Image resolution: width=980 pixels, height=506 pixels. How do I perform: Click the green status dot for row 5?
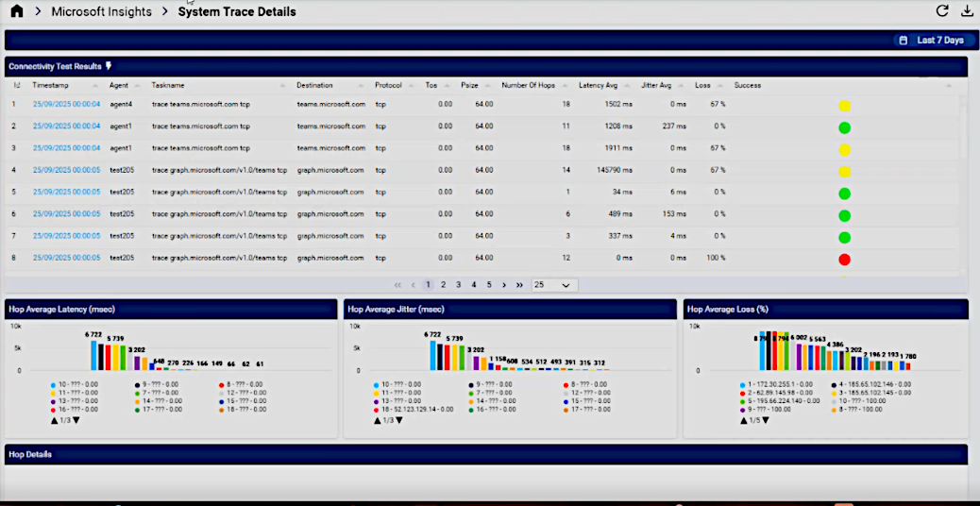point(844,193)
